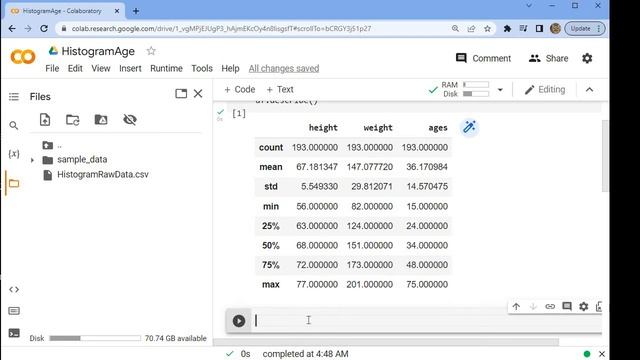Upload a file to session storage
This screenshot has height=360, width=640.
tap(45, 120)
